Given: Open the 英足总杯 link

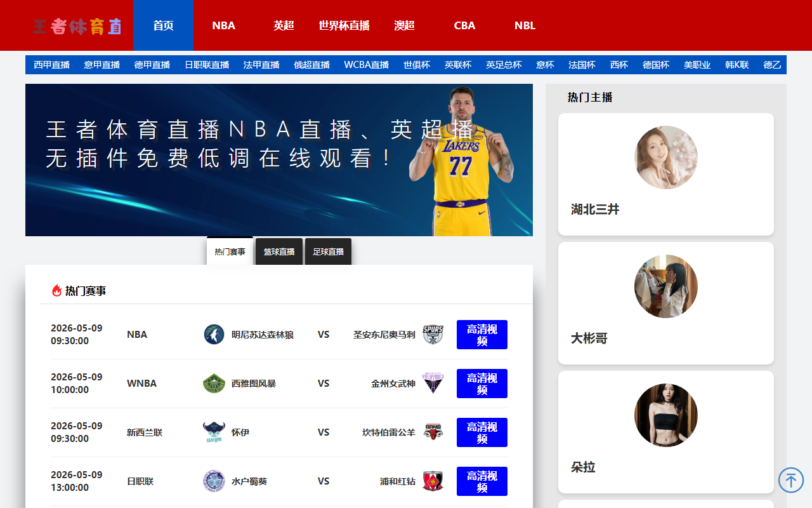Looking at the screenshot, I should 504,65.
